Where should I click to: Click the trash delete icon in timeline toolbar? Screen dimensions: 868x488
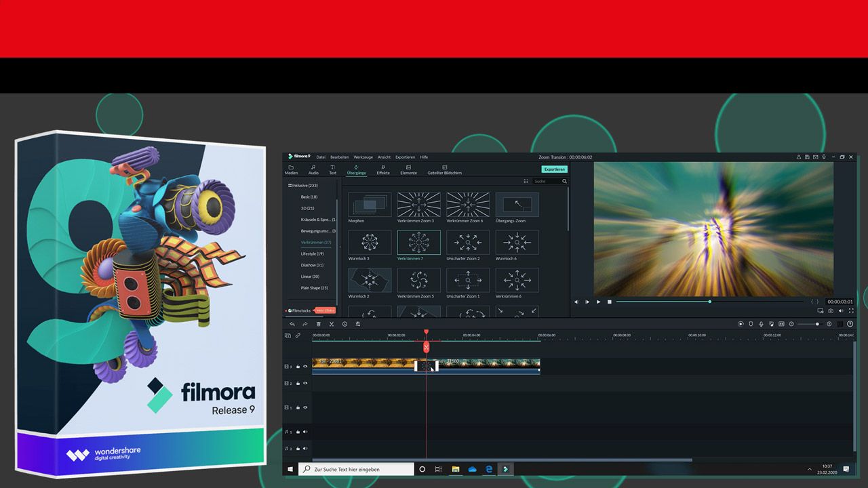coord(319,324)
